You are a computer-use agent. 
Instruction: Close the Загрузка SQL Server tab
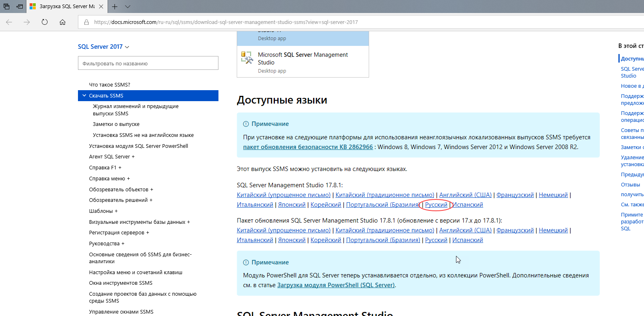[101, 6]
